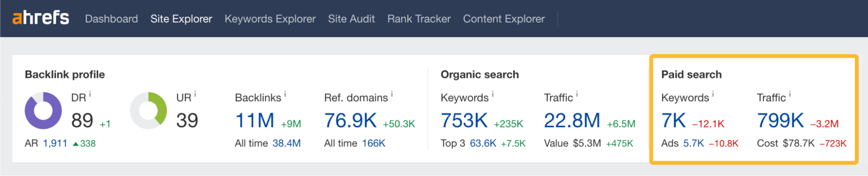Screen dimensions: 868x176
Task: Open the 799K paid traffic value
Action: (780, 121)
